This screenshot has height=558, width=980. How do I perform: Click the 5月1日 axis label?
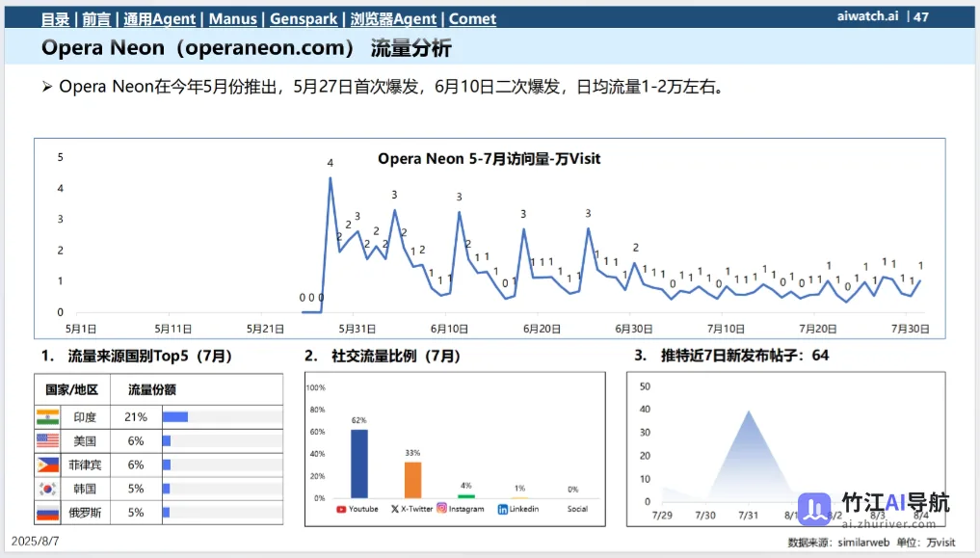point(81,329)
